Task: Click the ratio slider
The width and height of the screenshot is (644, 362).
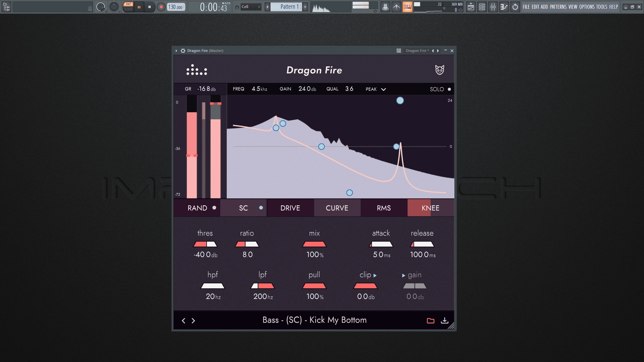Action: [247, 244]
